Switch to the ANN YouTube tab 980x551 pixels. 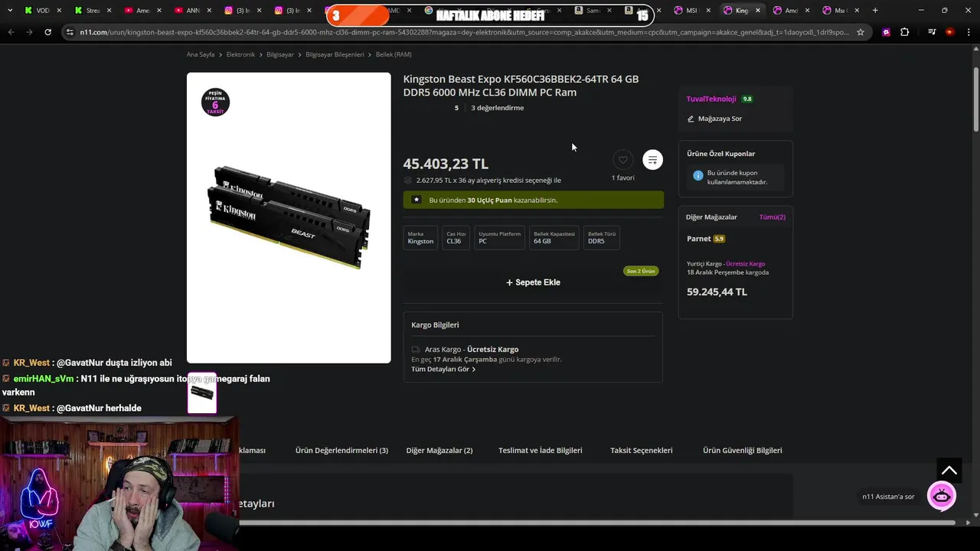(x=192, y=11)
